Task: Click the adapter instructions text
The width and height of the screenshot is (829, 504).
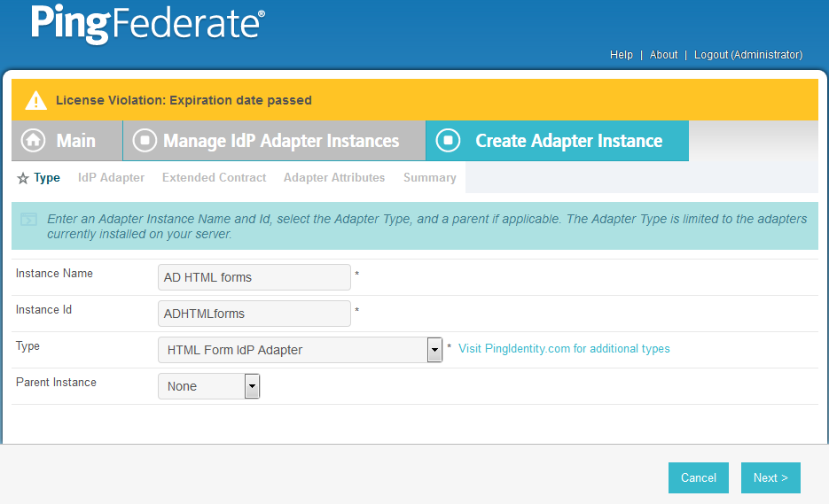Action: click(x=426, y=226)
